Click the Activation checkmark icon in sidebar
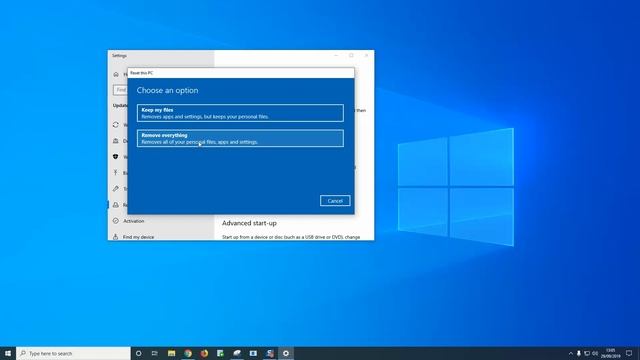The image size is (640, 360). click(116, 221)
